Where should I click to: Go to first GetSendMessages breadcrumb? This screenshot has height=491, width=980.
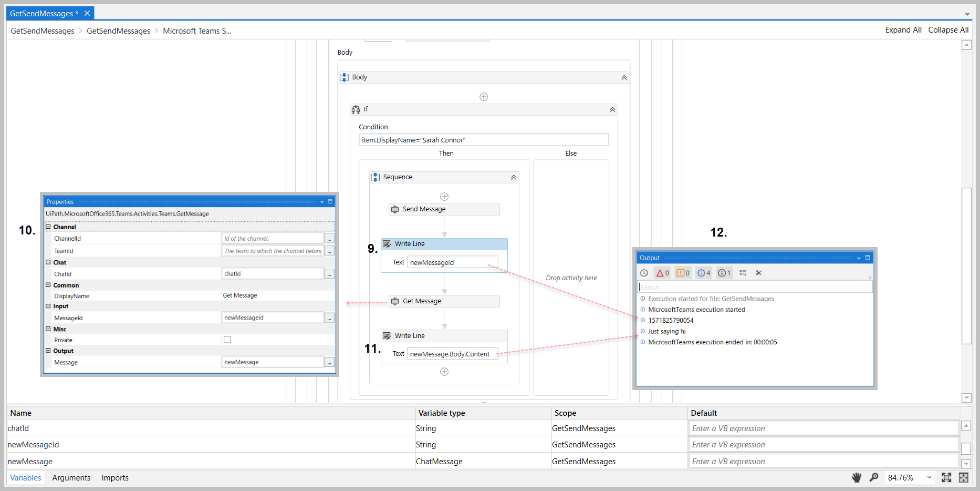point(43,31)
